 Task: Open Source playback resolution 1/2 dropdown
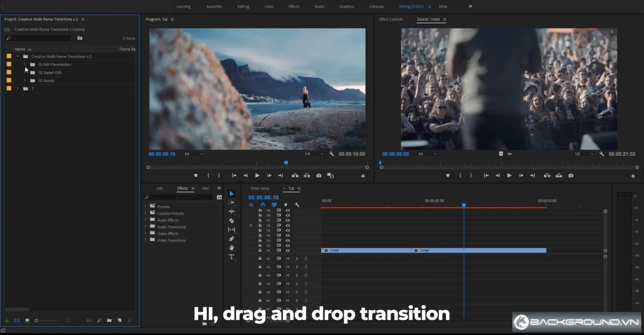584,154
